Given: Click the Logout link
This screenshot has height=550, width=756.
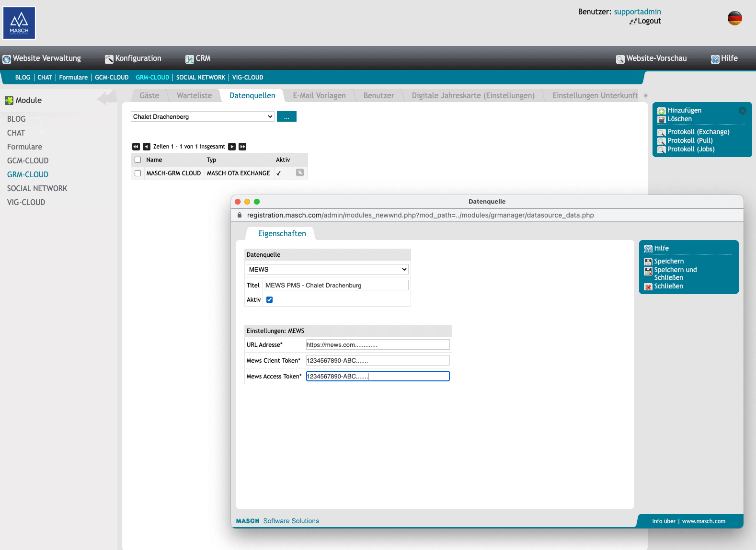Looking at the screenshot, I should click(649, 21).
